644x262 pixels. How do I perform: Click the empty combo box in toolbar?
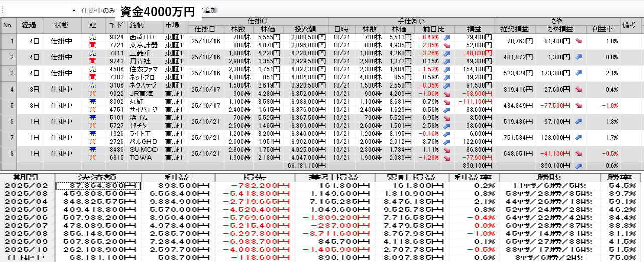(38, 10)
